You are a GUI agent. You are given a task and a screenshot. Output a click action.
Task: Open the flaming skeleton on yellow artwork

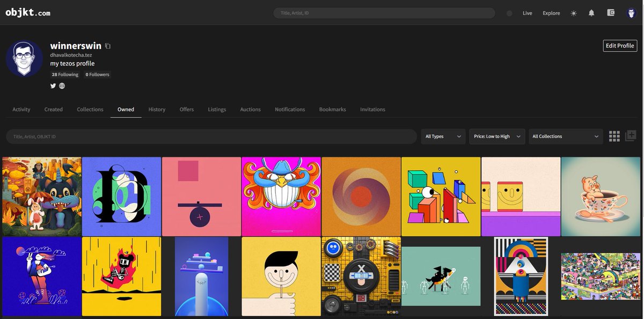(122, 277)
